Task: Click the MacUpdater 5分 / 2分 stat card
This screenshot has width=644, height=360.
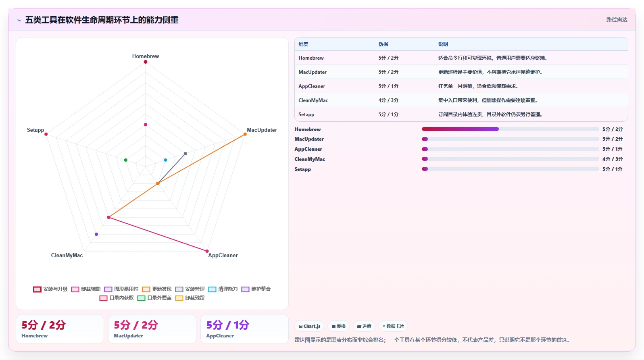Action: click(152, 329)
